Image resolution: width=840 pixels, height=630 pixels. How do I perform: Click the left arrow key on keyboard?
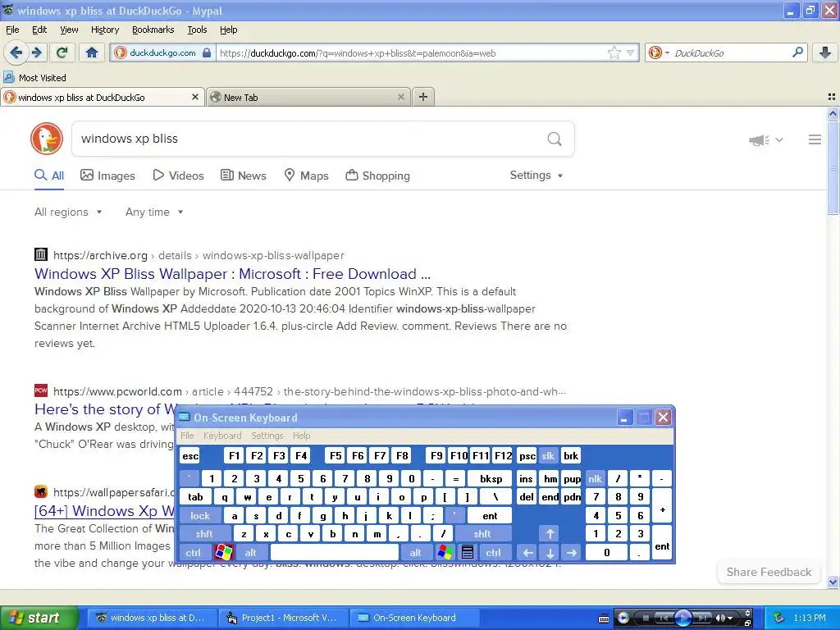[527, 552]
